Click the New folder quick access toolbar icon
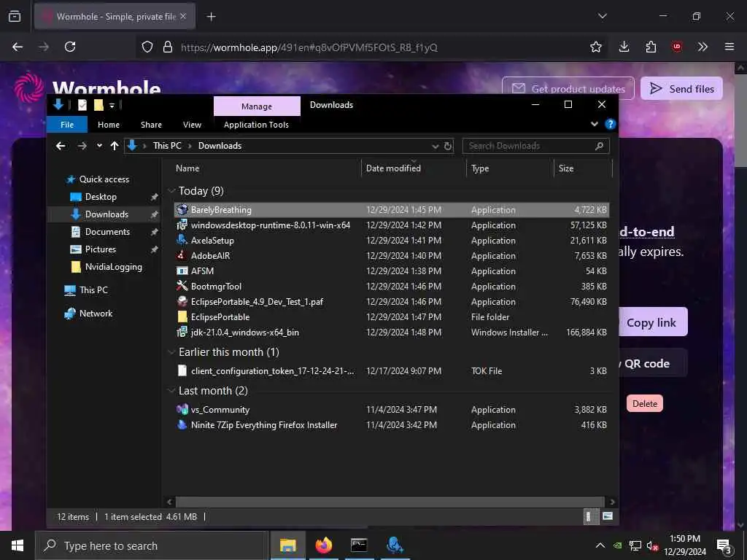This screenshot has height=560, width=747. point(98,105)
